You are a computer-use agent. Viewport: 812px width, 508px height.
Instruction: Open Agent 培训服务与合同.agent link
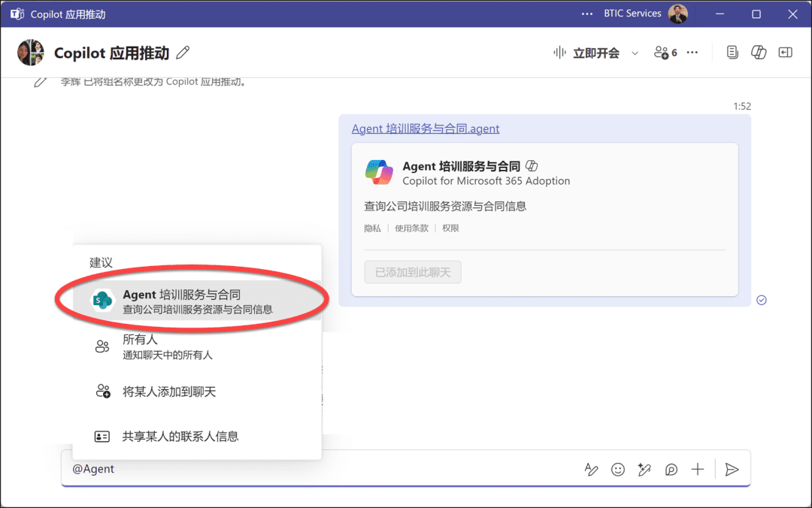[425, 129]
